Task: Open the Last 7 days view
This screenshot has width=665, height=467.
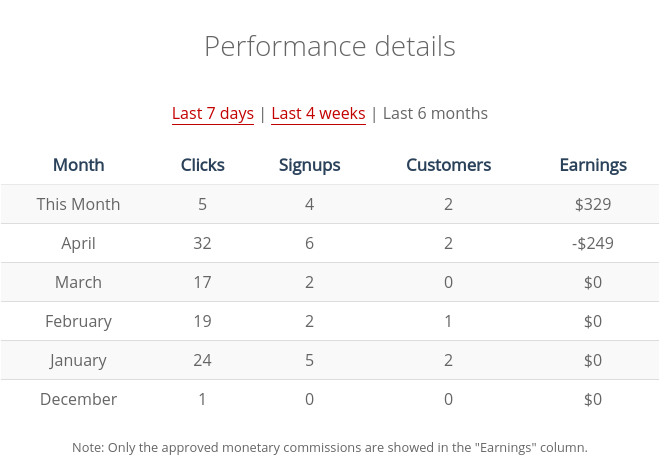Action: (212, 113)
